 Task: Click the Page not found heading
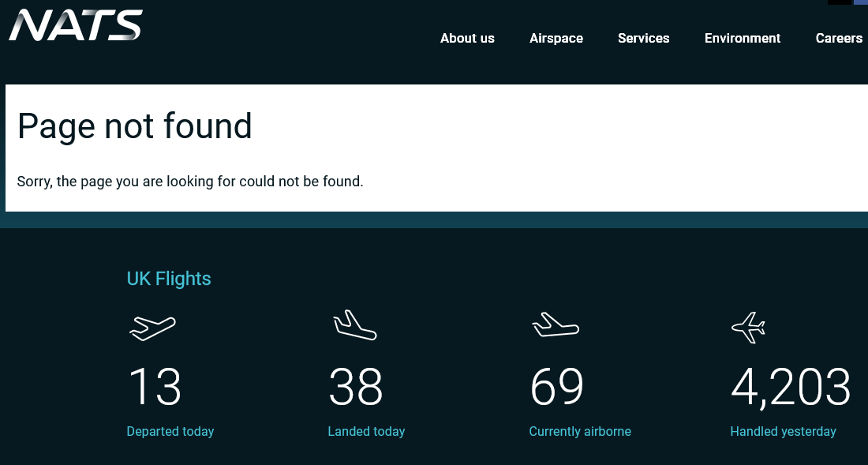pyautogui.click(x=134, y=127)
